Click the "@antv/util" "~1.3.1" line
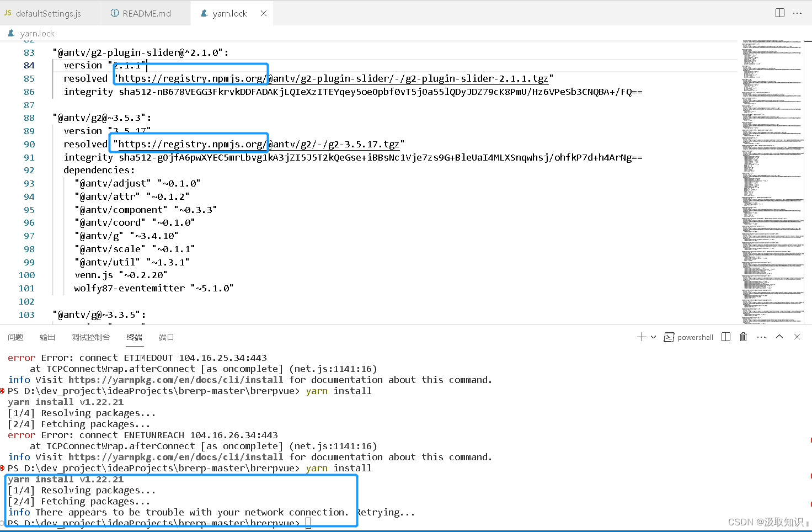The height and width of the screenshot is (532, 812). click(132, 262)
